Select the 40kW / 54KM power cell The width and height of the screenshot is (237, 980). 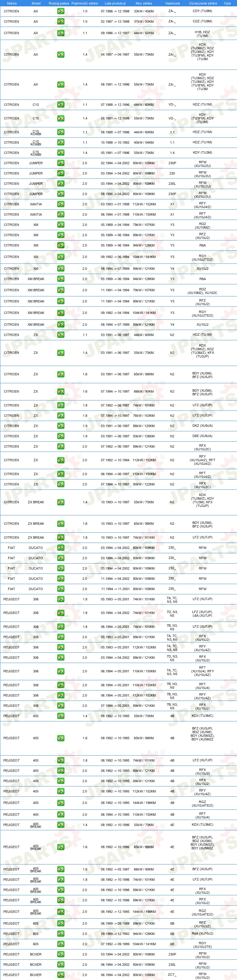point(144,143)
